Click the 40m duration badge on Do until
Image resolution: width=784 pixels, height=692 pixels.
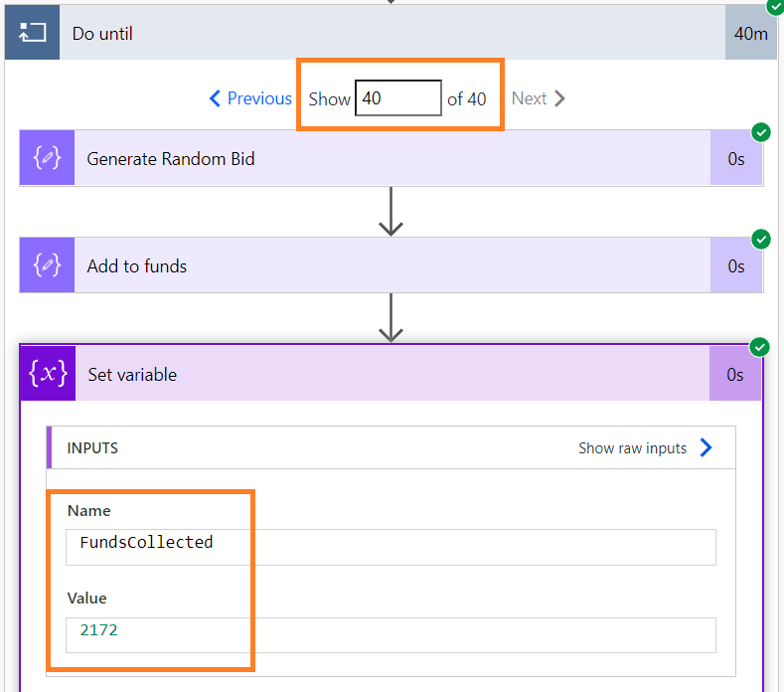pyautogui.click(x=751, y=33)
